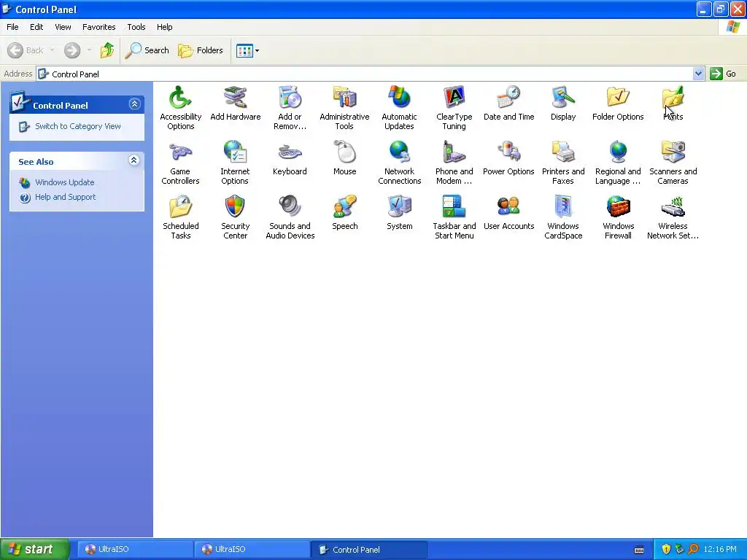This screenshot has width=747, height=560.
Task: Collapse the See Also sidebar section
Action: [x=134, y=160]
